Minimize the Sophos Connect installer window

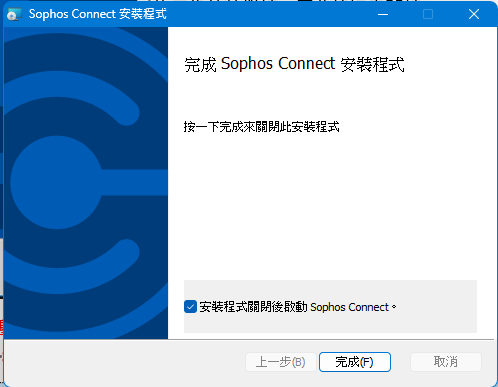tap(383, 14)
